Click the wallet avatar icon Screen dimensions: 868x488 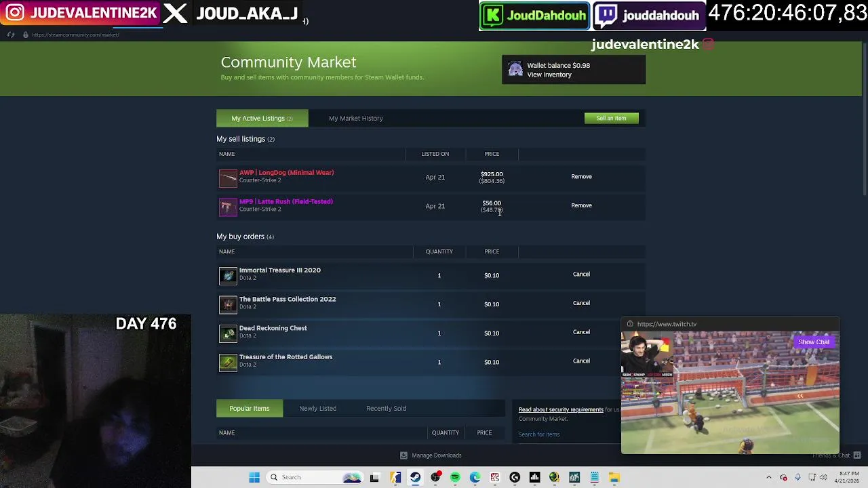click(515, 70)
